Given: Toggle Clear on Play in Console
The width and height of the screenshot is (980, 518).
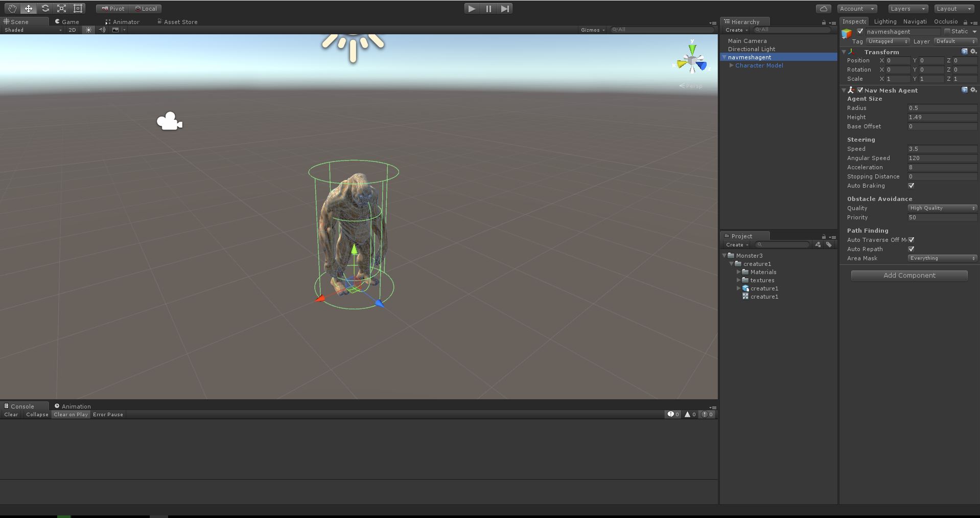Looking at the screenshot, I should coord(71,414).
